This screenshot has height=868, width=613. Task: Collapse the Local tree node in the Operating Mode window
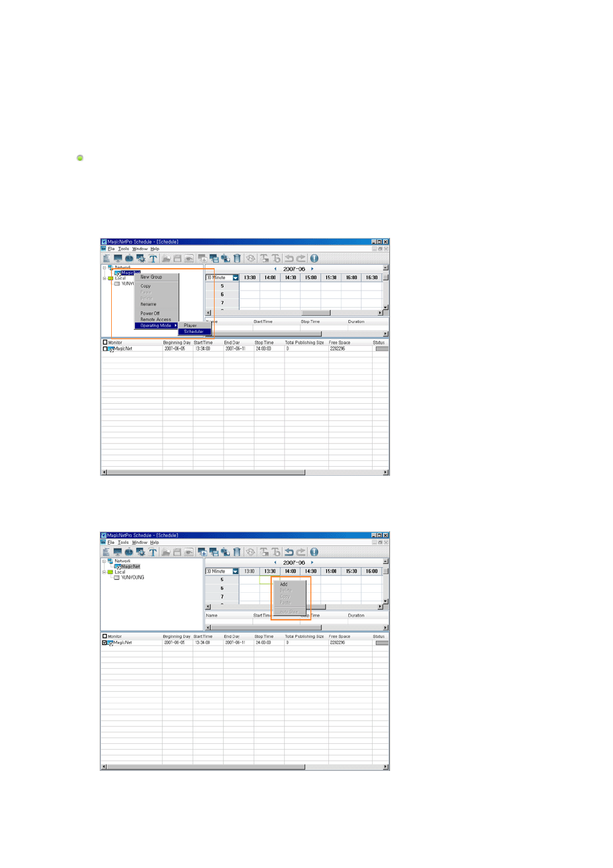(x=104, y=278)
